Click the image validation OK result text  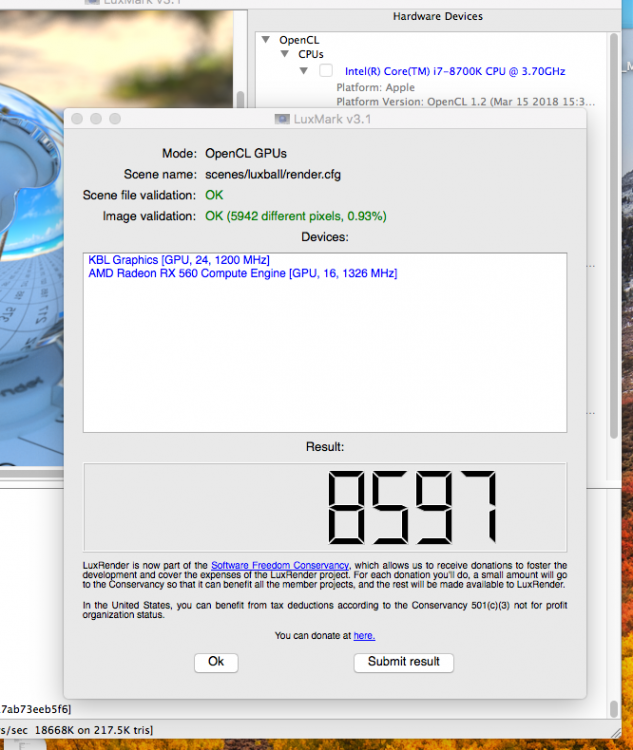296,216
